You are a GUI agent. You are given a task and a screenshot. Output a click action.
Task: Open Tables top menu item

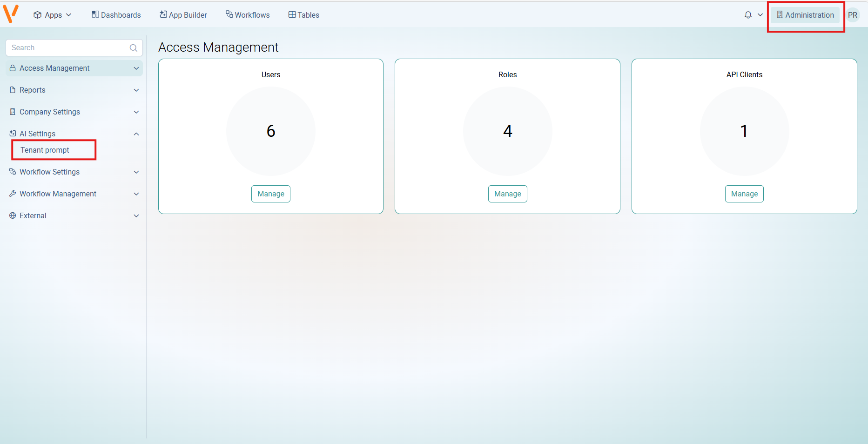[304, 15]
